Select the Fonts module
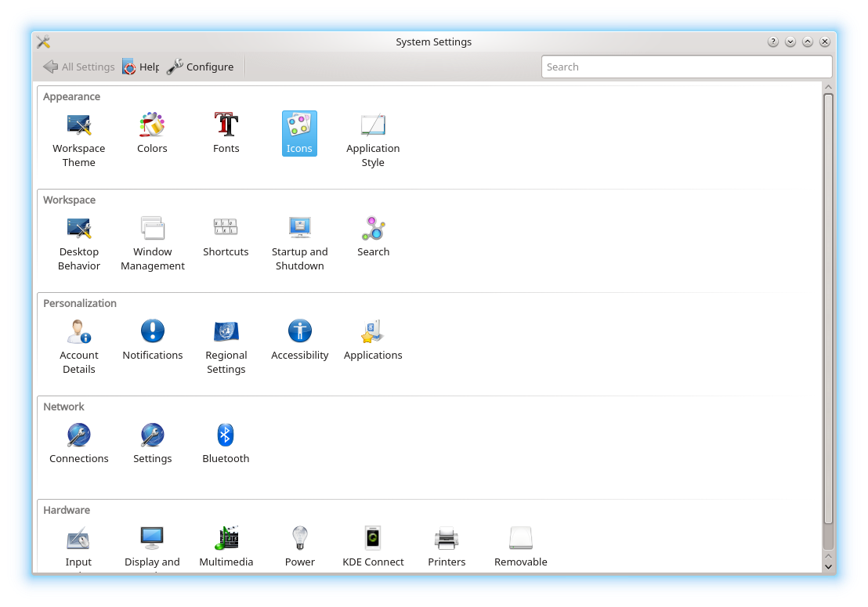The image size is (868, 607). 226,133
